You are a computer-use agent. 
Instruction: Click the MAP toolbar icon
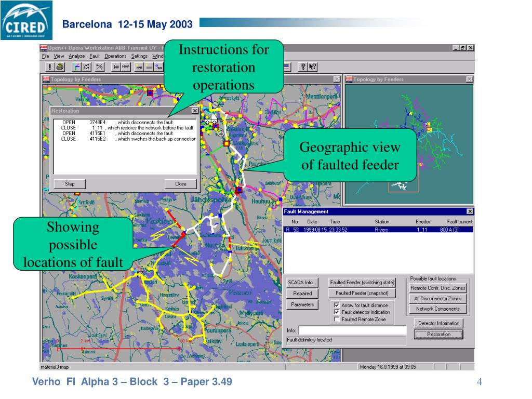click(x=126, y=67)
